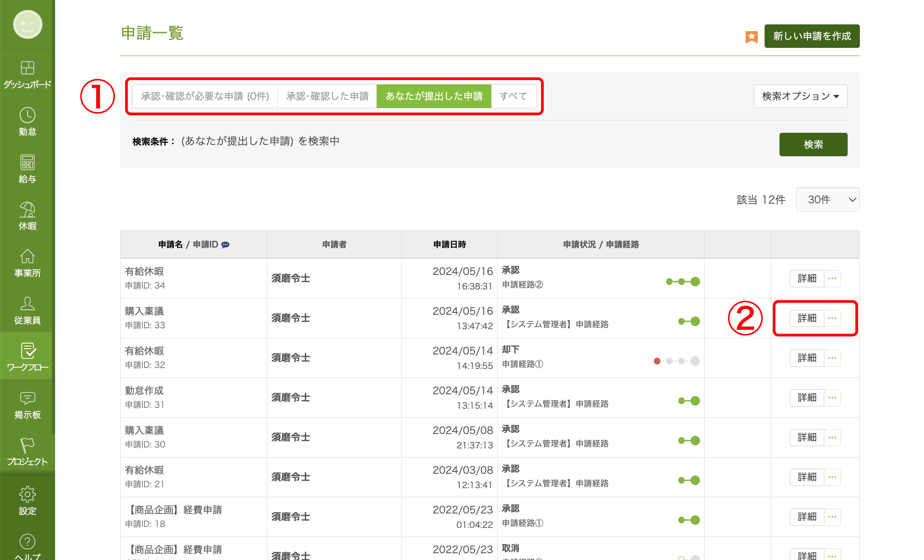Click the 申請者 column header
The height and width of the screenshot is (560, 924).
(x=334, y=244)
